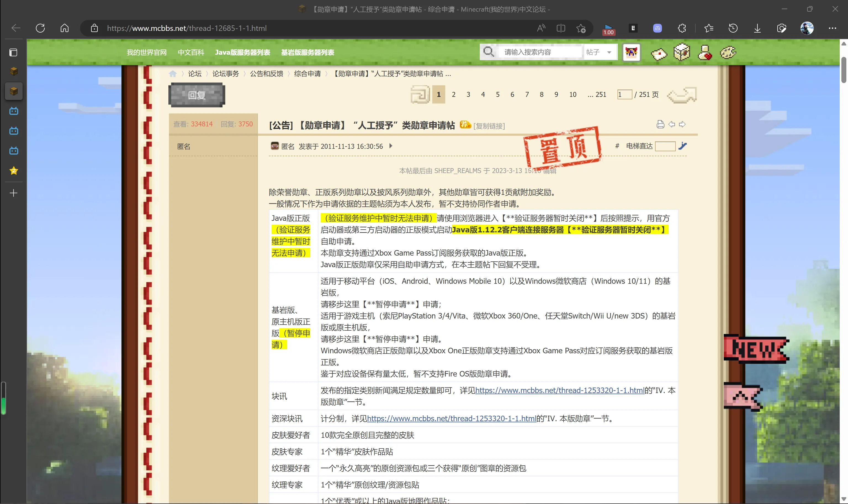Click the forum home icon in the breadcrumb

click(x=173, y=74)
